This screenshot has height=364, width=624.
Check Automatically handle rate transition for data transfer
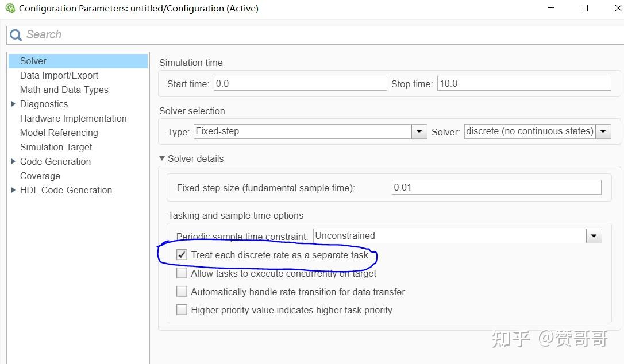(x=182, y=292)
